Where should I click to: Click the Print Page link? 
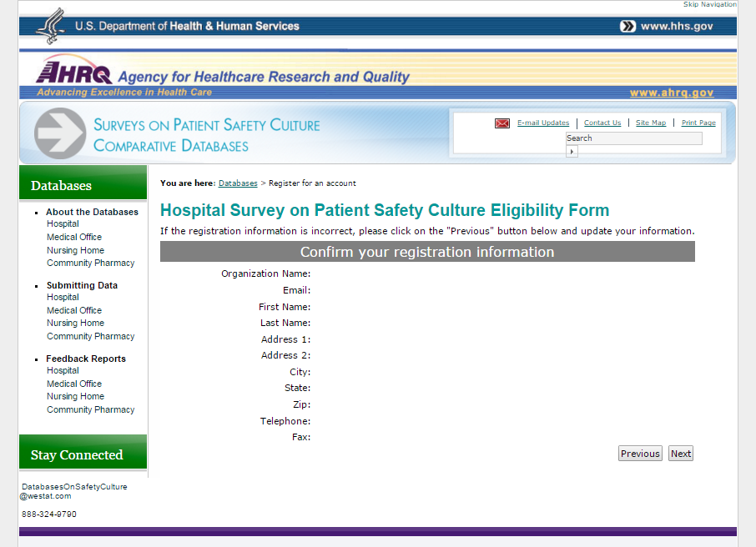coord(698,123)
